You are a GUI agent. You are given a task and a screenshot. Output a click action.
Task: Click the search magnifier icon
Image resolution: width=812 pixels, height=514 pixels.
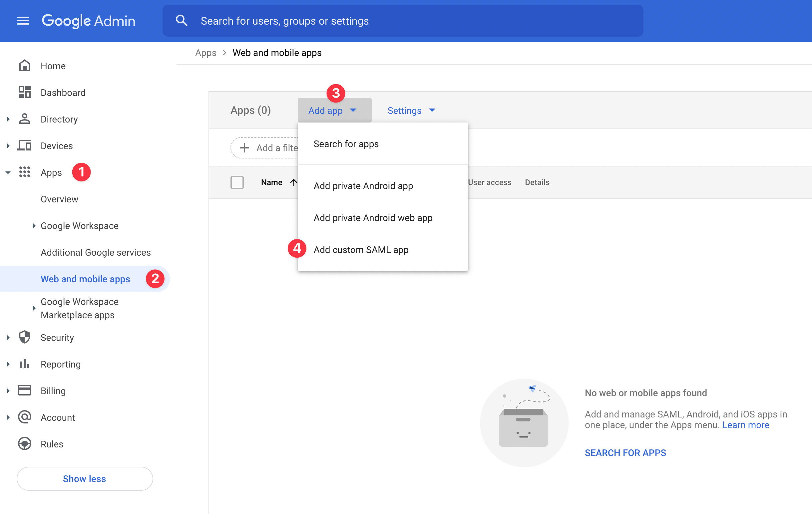pyautogui.click(x=182, y=21)
